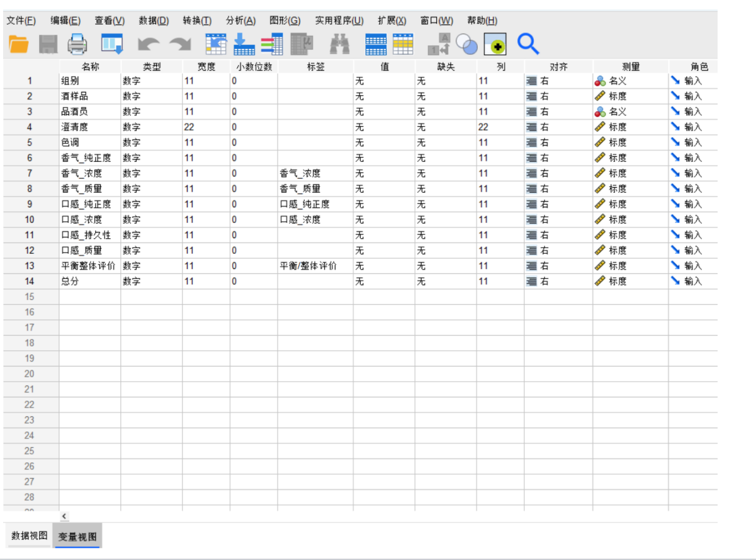Open the 文件(F) menu
The width and height of the screenshot is (756, 560).
point(21,20)
